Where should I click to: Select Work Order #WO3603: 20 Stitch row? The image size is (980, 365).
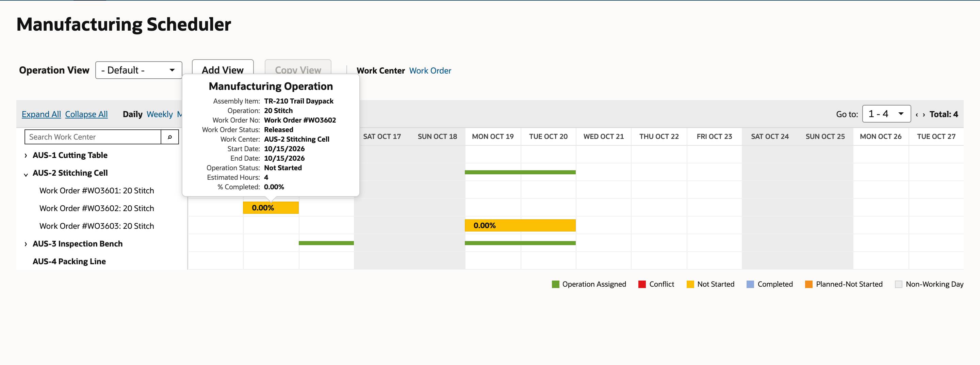[97, 226]
